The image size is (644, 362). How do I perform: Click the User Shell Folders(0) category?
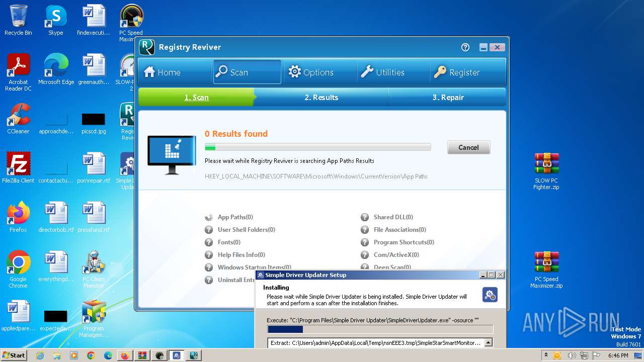click(246, 230)
